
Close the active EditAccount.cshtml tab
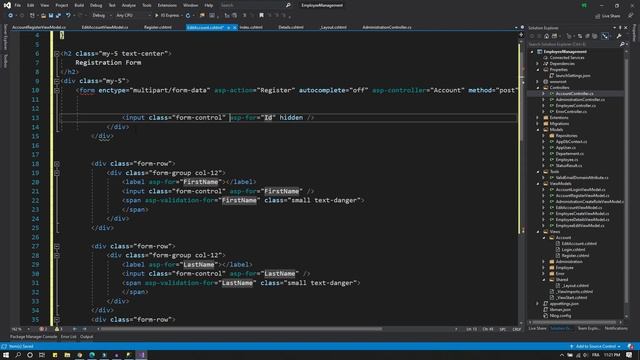click(235, 27)
